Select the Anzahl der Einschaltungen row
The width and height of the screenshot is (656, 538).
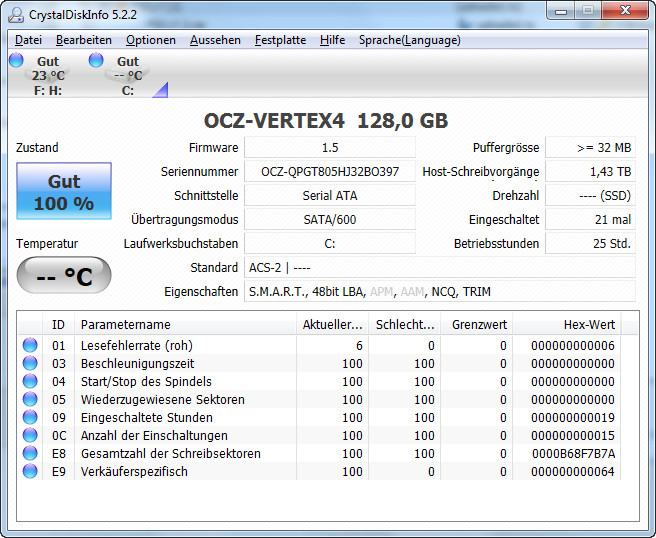click(x=320, y=436)
